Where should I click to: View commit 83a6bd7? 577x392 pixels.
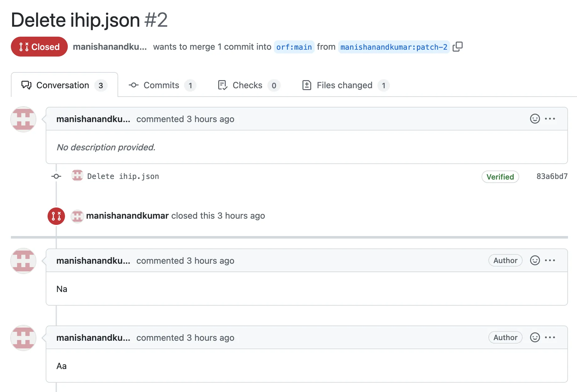pyautogui.click(x=552, y=176)
